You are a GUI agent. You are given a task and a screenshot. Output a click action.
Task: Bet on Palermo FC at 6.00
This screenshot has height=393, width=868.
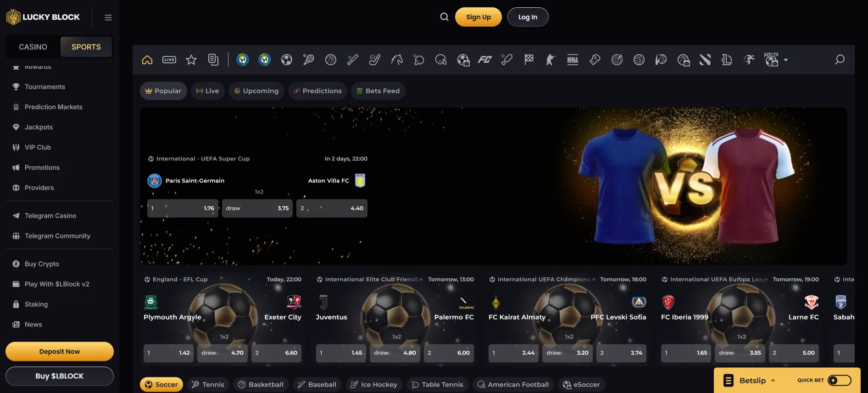[449, 353]
